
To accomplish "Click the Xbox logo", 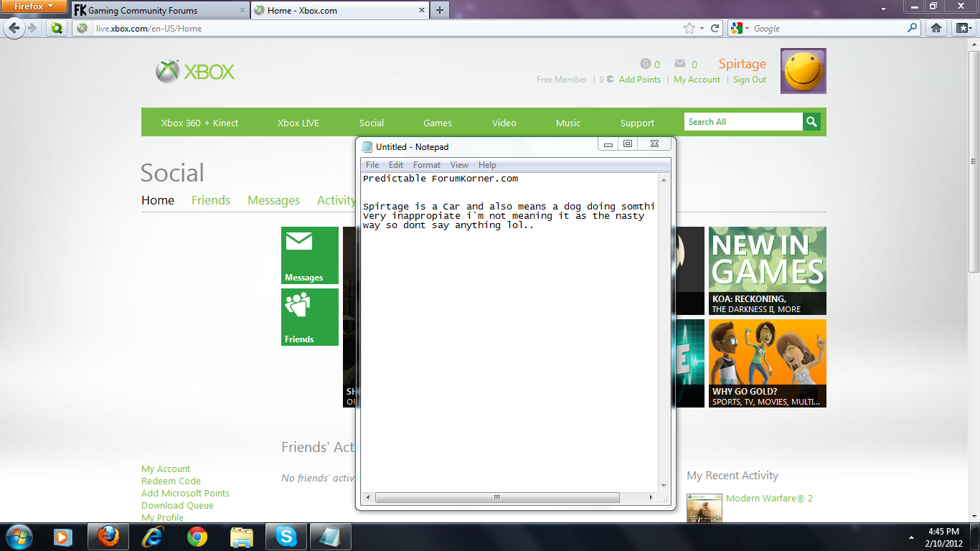I will click(x=195, y=71).
